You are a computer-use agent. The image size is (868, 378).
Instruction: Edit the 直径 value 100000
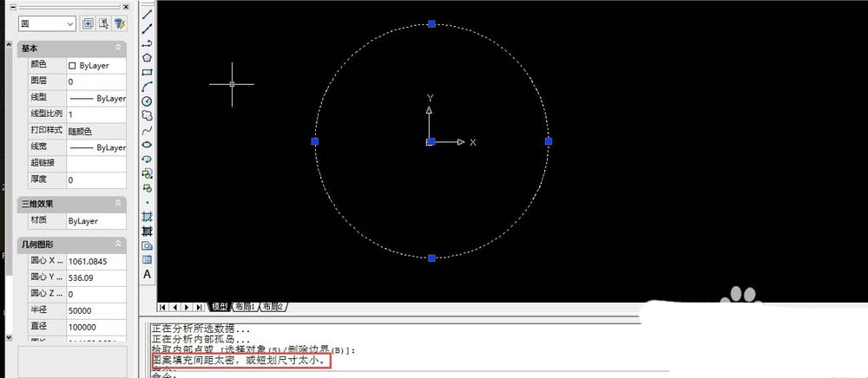[x=96, y=327]
